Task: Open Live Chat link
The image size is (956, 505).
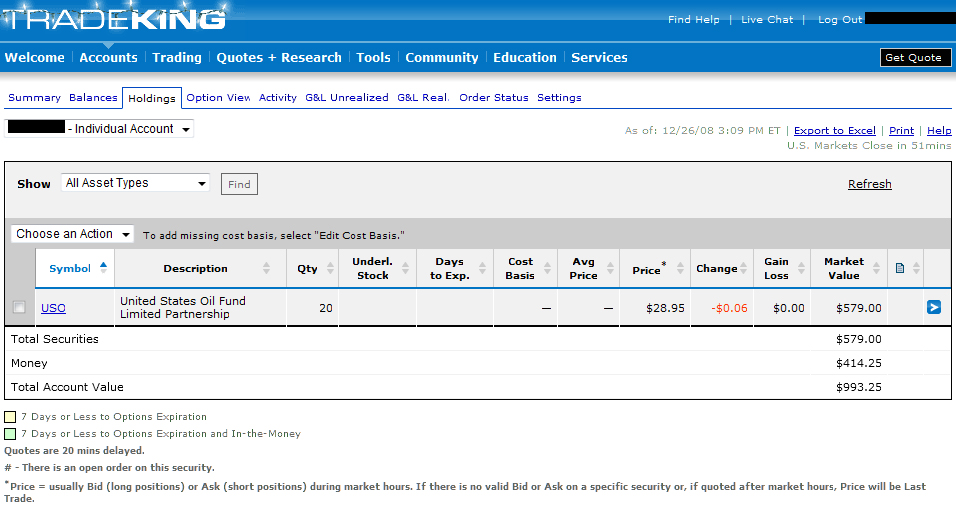Action: coord(767,20)
